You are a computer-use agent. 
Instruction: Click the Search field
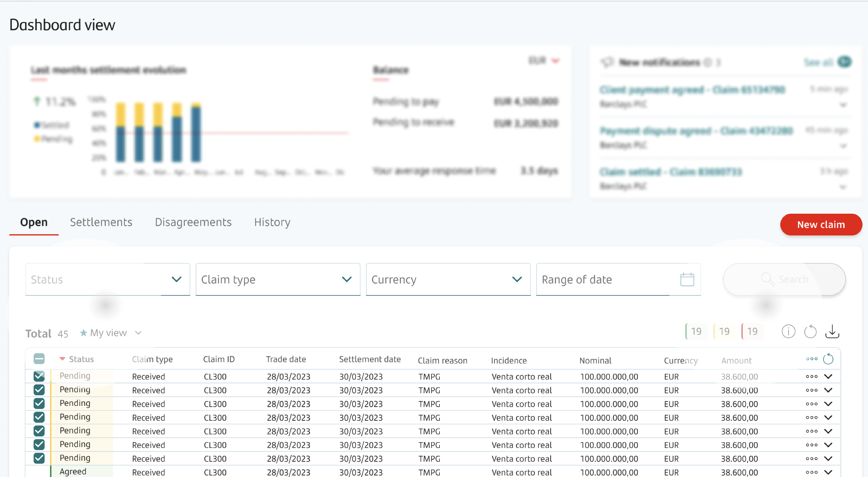(784, 279)
